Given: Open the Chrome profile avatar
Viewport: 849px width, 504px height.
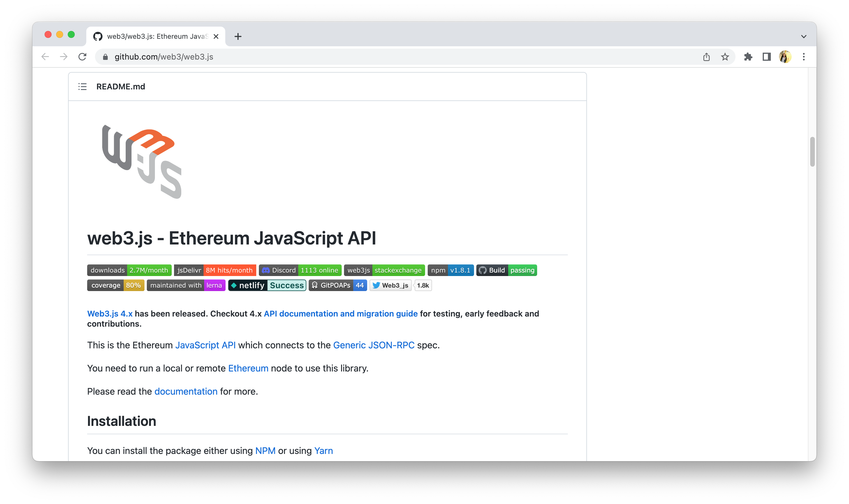Looking at the screenshot, I should point(785,57).
